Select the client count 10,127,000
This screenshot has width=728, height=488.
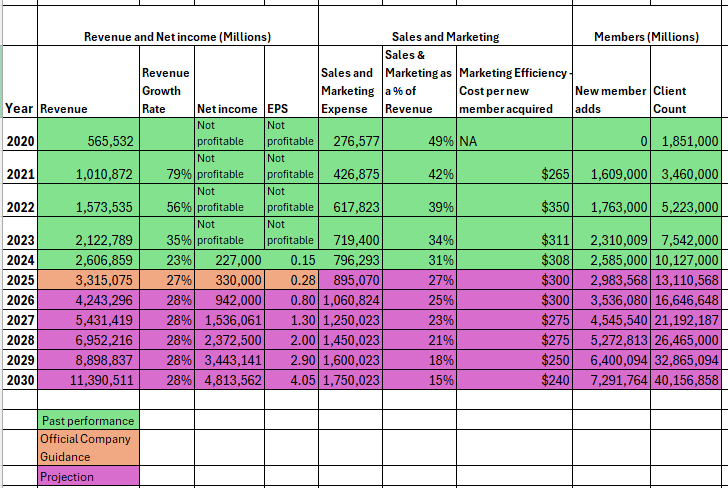686,260
